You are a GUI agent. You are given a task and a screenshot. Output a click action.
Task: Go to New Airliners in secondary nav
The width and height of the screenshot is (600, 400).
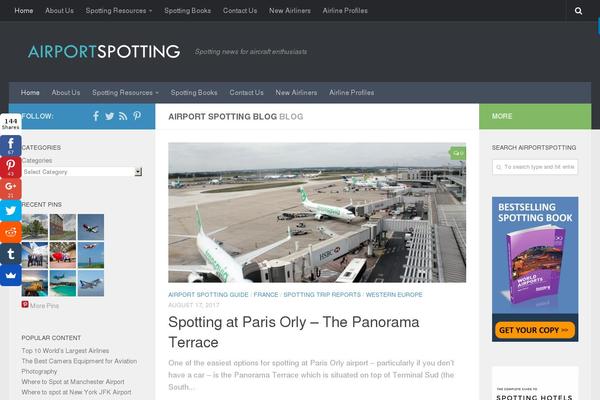(296, 93)
